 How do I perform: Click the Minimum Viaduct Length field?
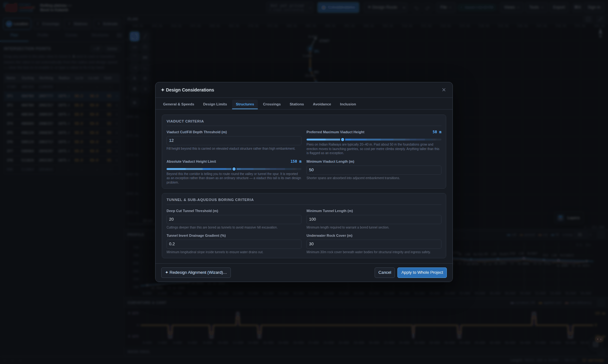pyautogui.click(x=374, y=170)
